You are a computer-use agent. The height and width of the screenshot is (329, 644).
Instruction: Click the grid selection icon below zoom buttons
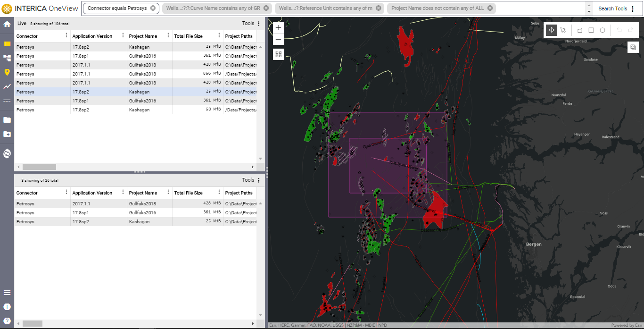coord(279,54)
